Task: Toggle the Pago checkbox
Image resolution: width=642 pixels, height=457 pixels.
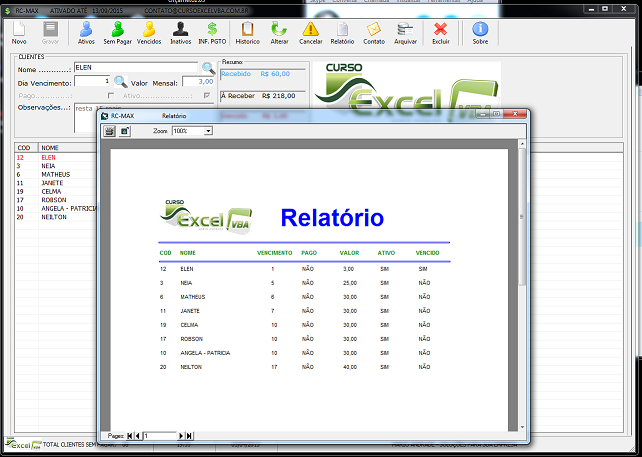Action: [111, 95]
